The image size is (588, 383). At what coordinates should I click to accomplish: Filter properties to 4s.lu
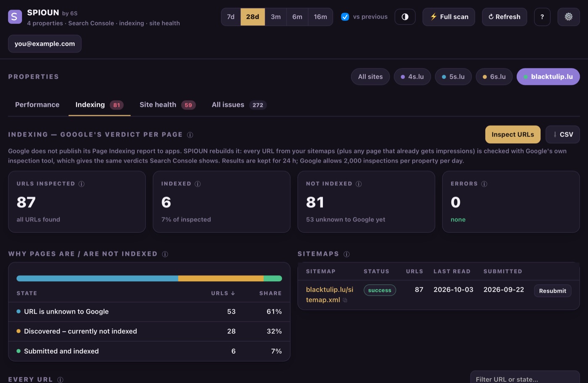pyautogui.click(x=412, y=77)
